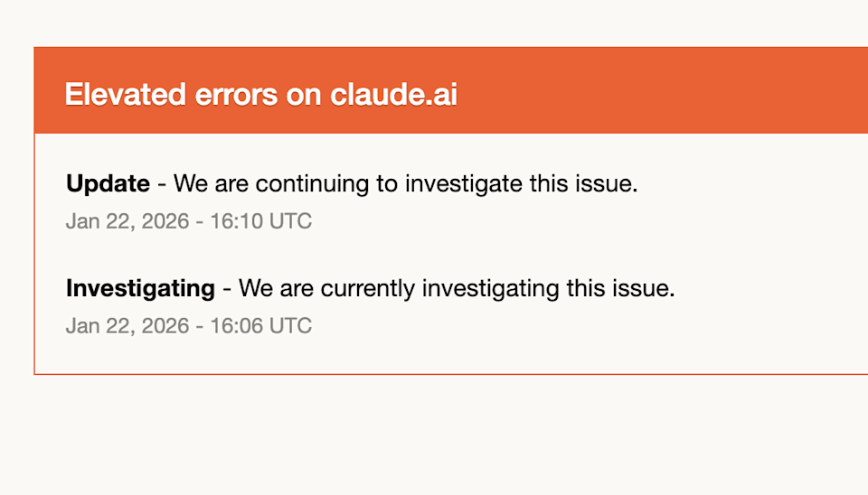Click "Jan 22, 2026" in the Update timestamp
The image size is (868, 495).
(x=126, y=221)
